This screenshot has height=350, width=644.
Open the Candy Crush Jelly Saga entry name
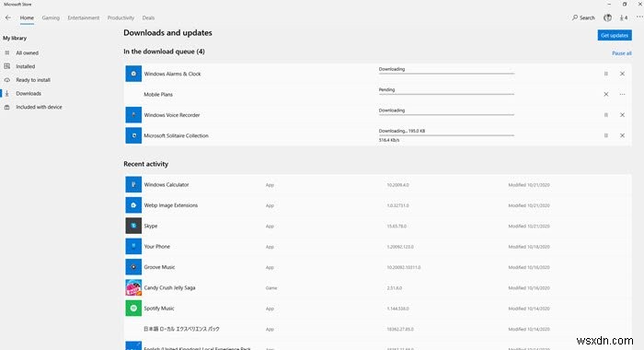point(169,288)
